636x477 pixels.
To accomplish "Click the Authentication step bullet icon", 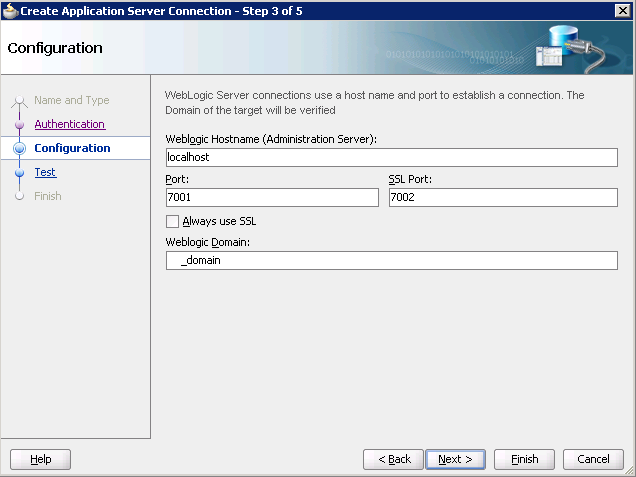I will [x=19, y=125].
